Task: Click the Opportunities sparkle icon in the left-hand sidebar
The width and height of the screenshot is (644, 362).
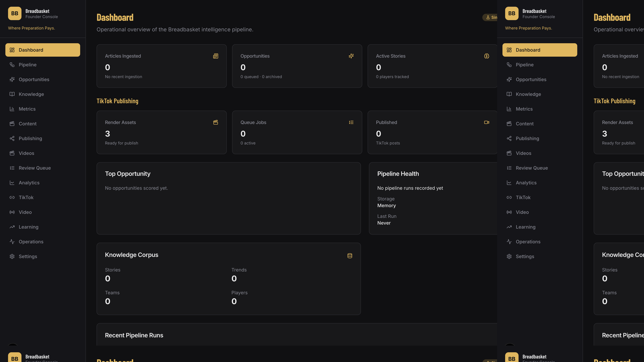Action: click(12, 79)
